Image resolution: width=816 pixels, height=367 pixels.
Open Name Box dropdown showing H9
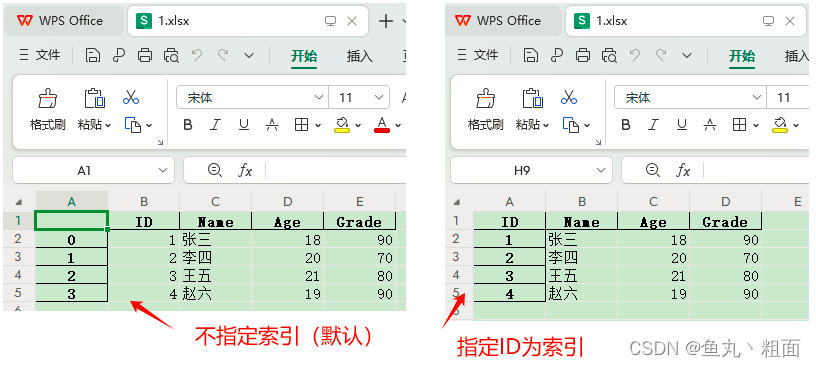[x=602, y=170]
